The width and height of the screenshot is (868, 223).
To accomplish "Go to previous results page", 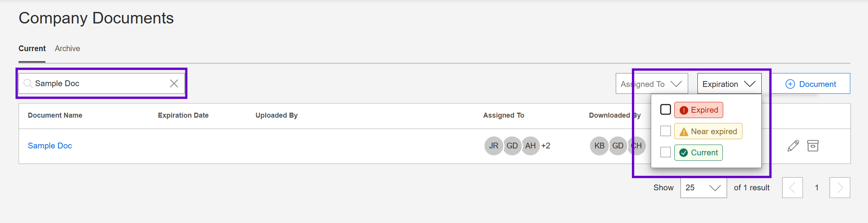I will (792, 188).
